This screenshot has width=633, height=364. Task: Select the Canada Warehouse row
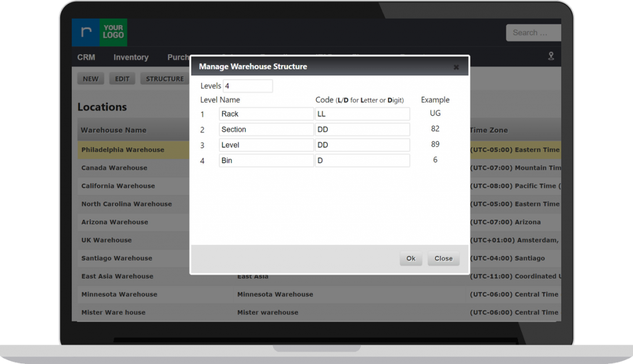point(114,168)
